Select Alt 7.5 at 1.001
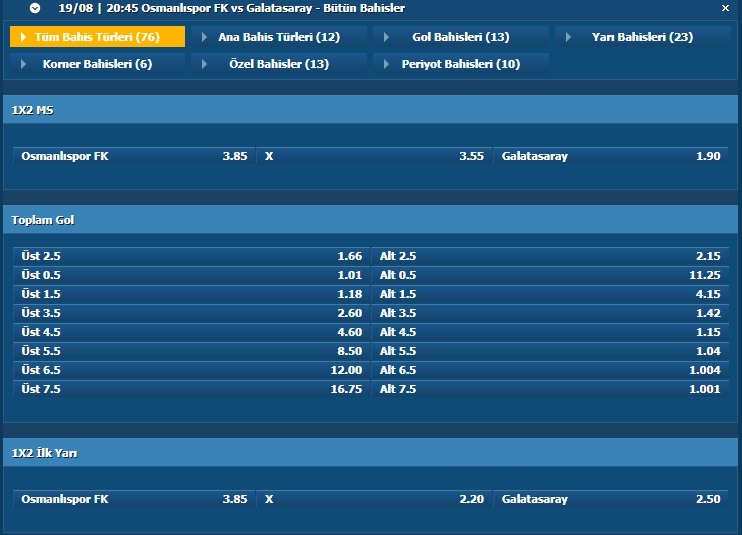 click(550, 388)
